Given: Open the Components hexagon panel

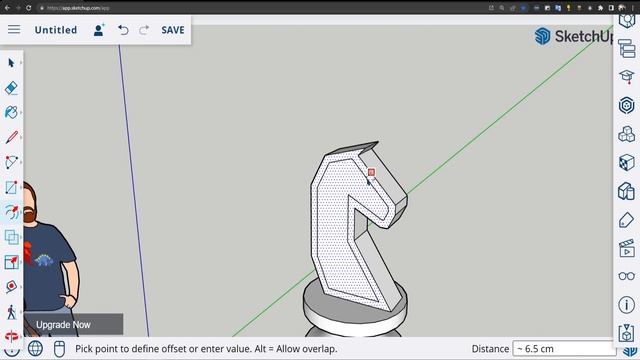Looking at the screenshot, I should coord(627,105).
